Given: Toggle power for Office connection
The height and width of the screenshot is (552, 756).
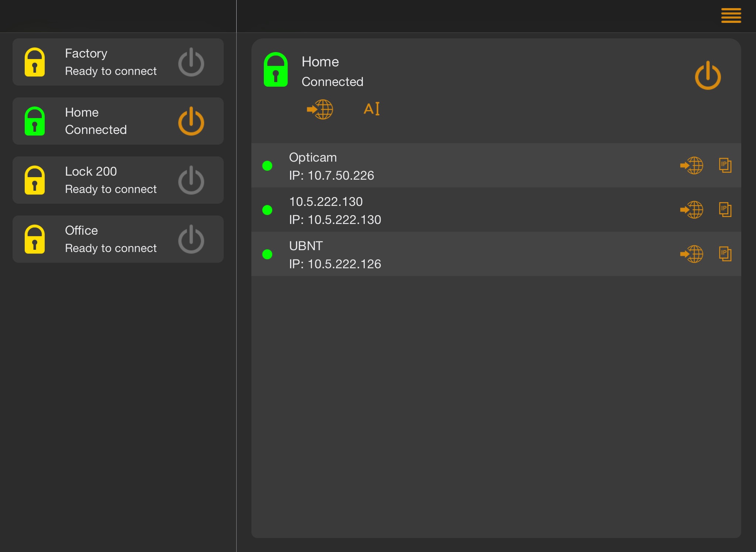Looking at the screenshot, I should (x=191, y=239).
